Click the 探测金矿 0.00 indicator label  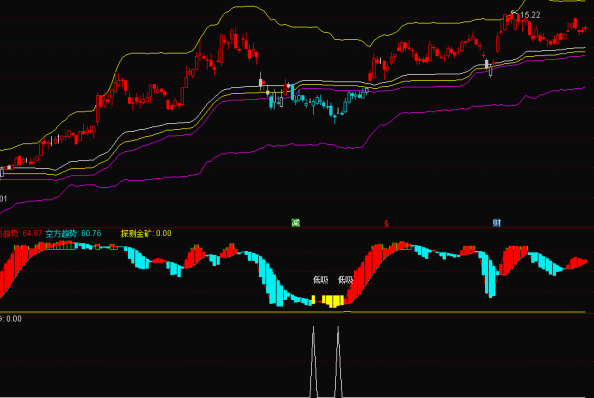[146, 233]
